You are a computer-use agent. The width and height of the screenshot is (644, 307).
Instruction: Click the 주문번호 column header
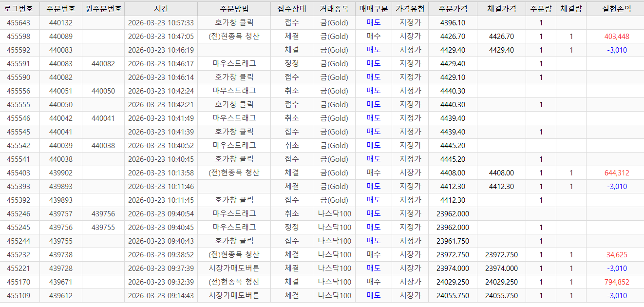[x=61, y=9]
